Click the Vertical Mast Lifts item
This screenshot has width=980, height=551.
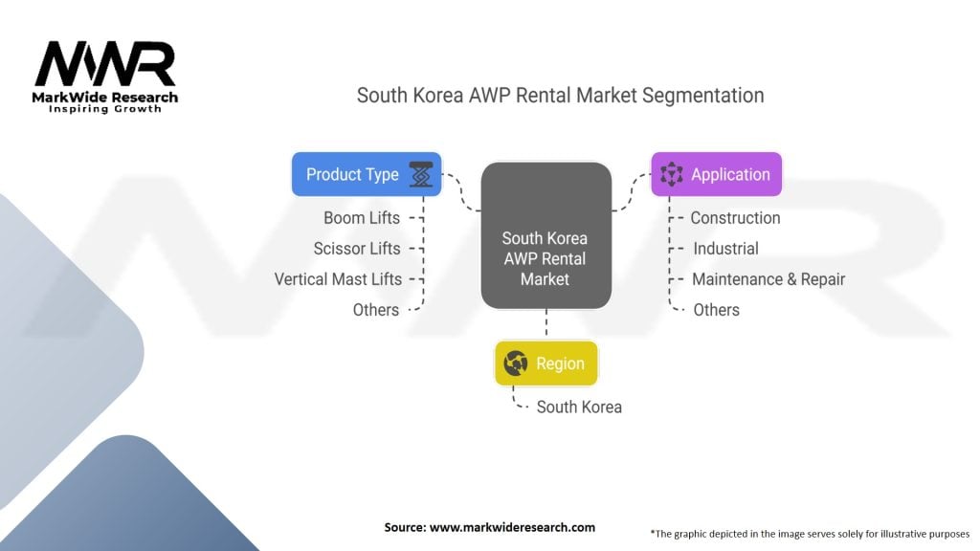[338, 279]
